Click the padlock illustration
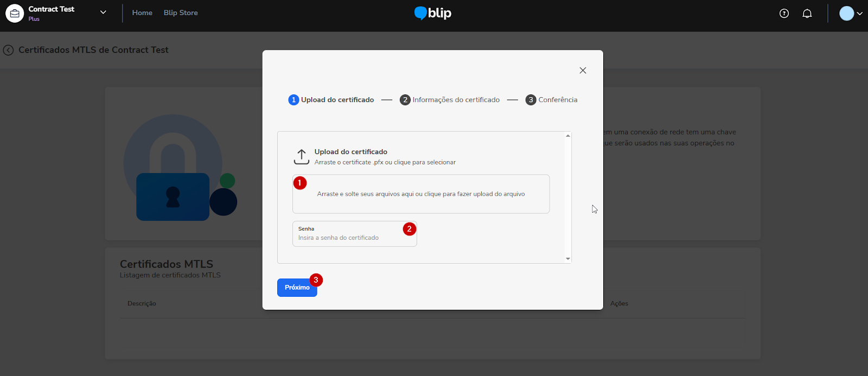This screenshot has height=376, width=868. coord(173,196)
